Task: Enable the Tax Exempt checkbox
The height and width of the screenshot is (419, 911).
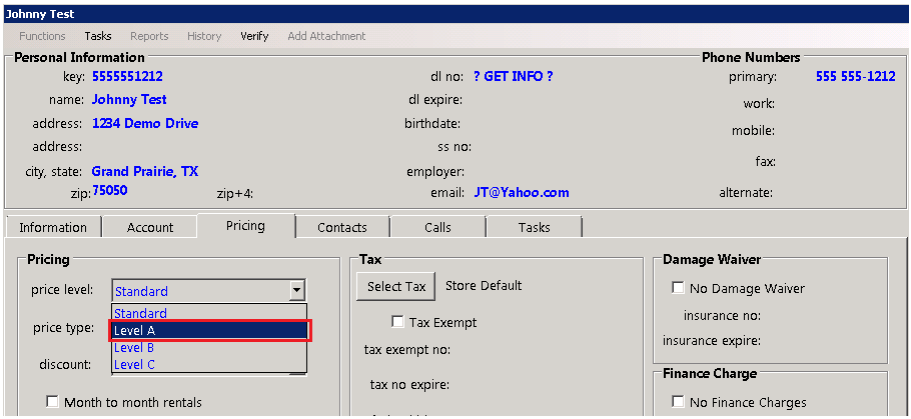Action: (398, 322)
